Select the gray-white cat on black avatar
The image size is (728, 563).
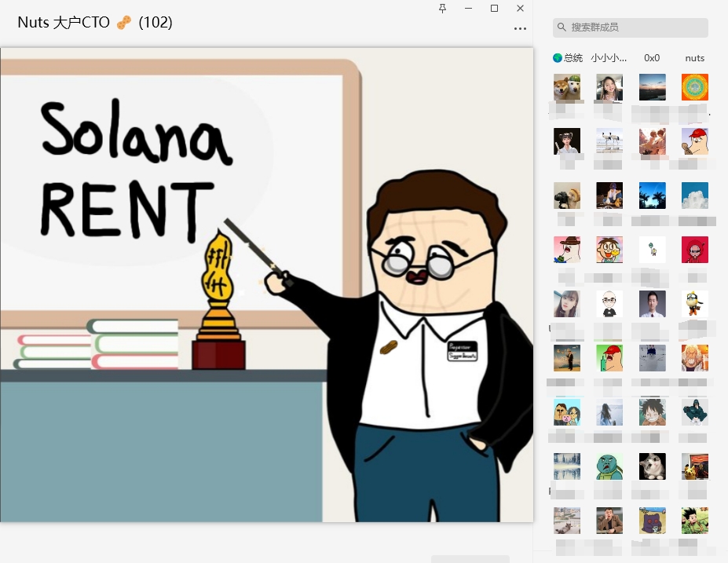[653, 466]
